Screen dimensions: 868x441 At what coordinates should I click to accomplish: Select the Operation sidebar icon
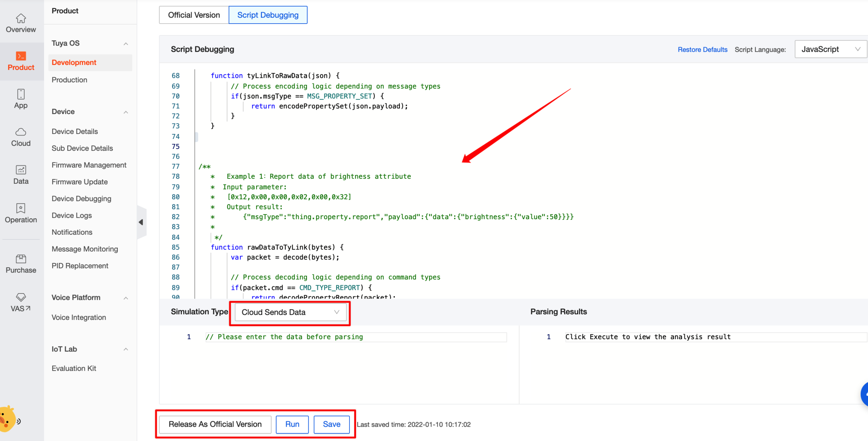click(x=21, y=213)
